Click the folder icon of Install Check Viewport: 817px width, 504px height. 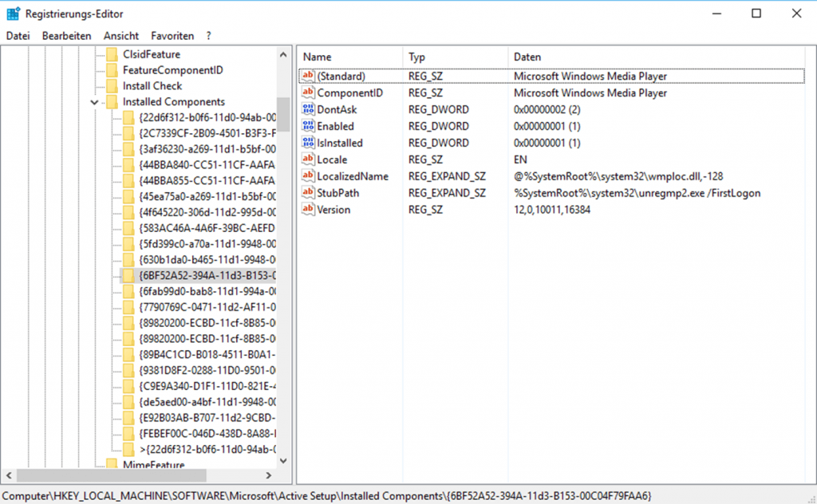tap(112, 86)
